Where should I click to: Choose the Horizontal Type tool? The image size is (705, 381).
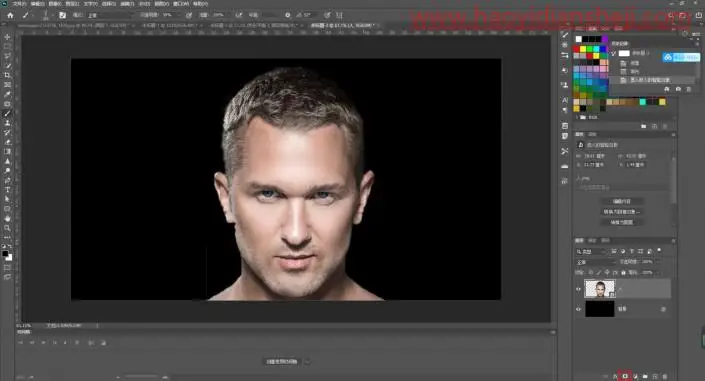click(7, 190)
